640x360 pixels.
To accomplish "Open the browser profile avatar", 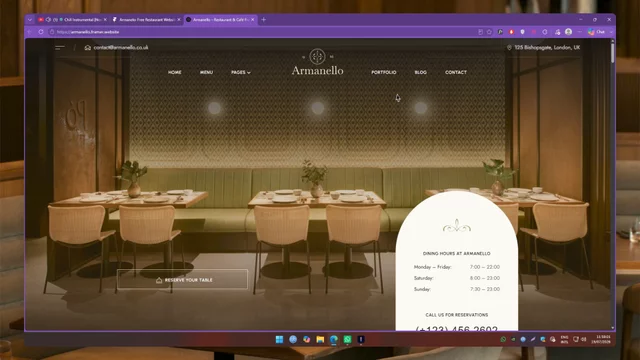I will [x=568, y=32].
